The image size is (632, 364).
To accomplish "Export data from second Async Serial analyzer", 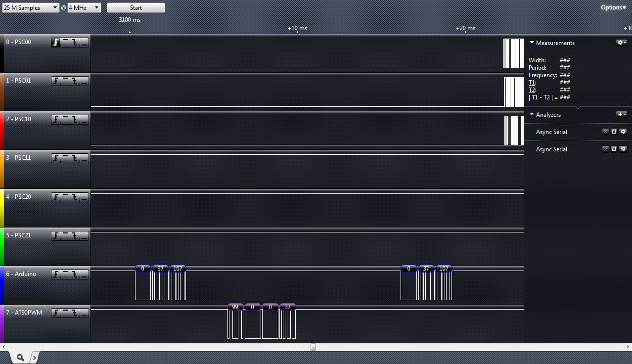I will tap(614, 149).
